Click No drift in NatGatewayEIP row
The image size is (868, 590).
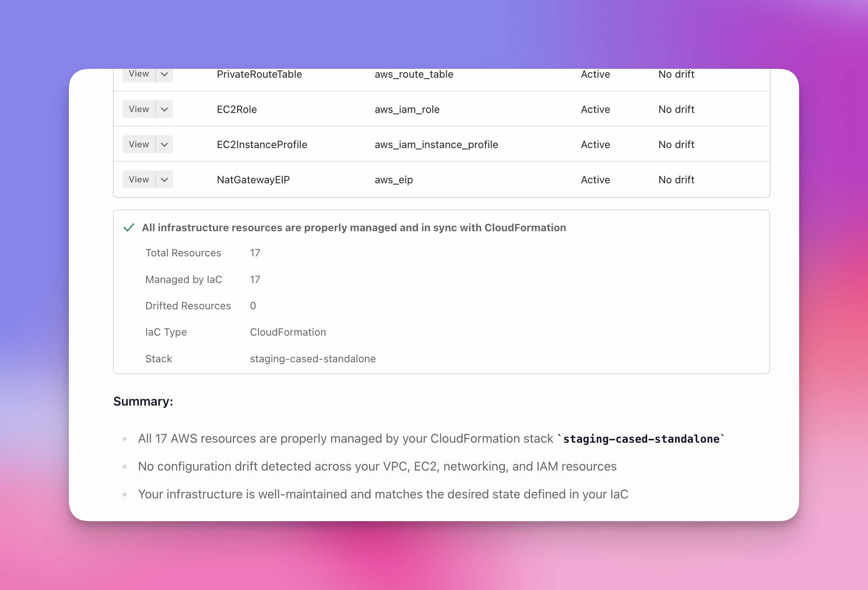(x=676, y=180)
